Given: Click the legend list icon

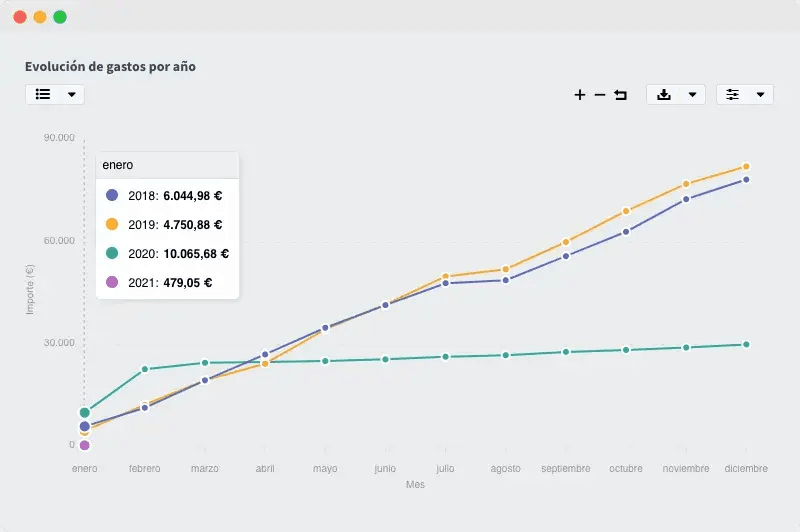Looking at the screenshot, I should pyautogui.click(x=43, y=94).
